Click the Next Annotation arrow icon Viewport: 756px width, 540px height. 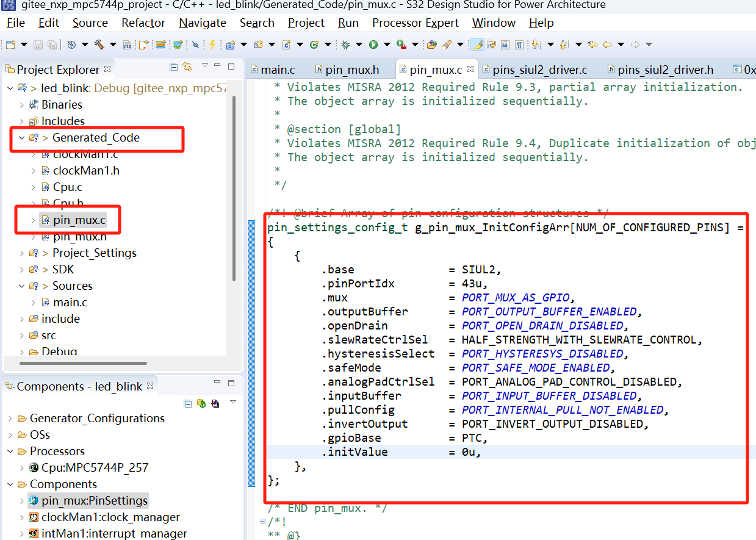(x=536, y=45)
